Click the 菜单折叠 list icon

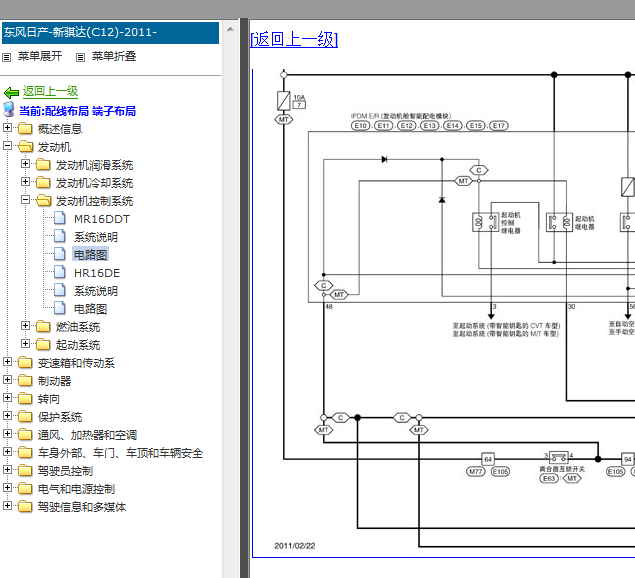[81, 58]
